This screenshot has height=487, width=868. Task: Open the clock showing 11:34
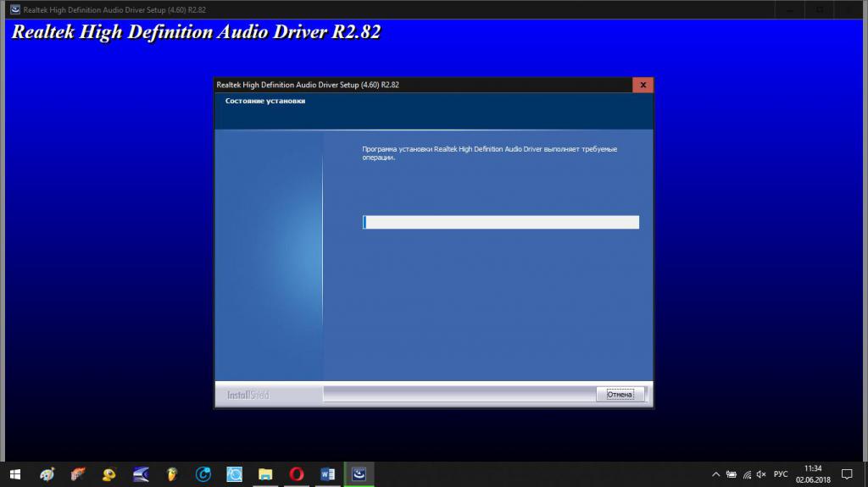point(813,473)
